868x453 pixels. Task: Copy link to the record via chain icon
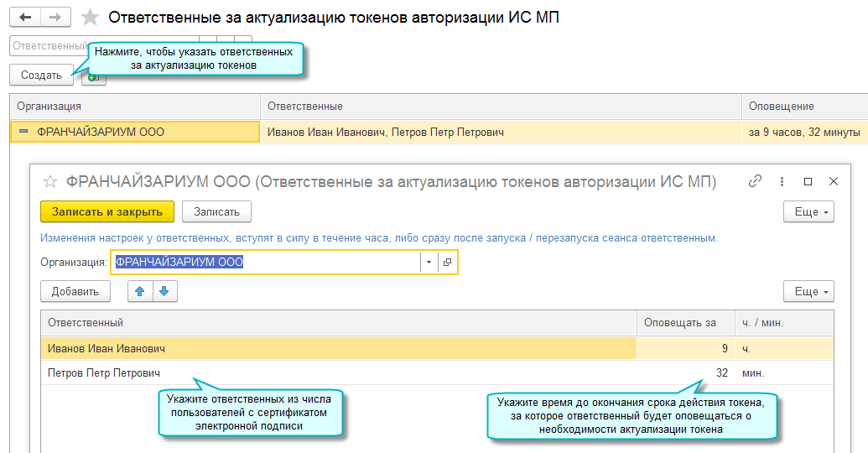point(755,180)
